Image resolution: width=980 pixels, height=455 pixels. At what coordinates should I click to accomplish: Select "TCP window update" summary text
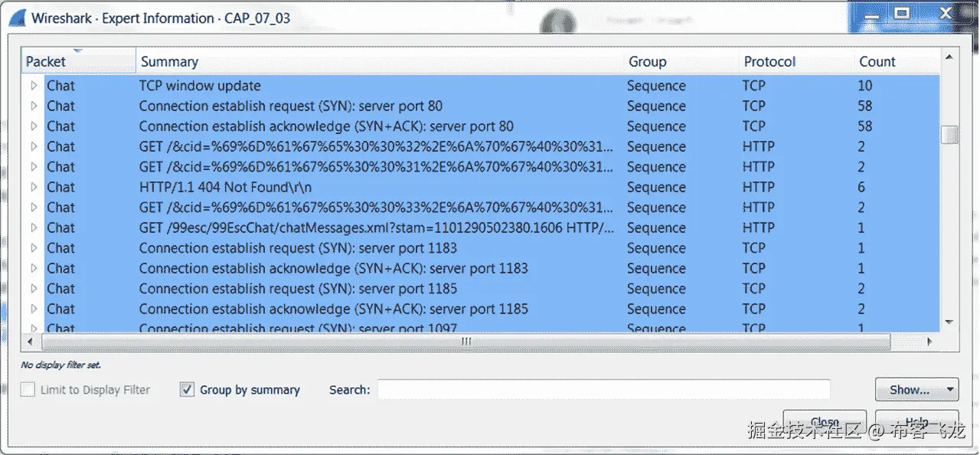[x=200, y=86]
